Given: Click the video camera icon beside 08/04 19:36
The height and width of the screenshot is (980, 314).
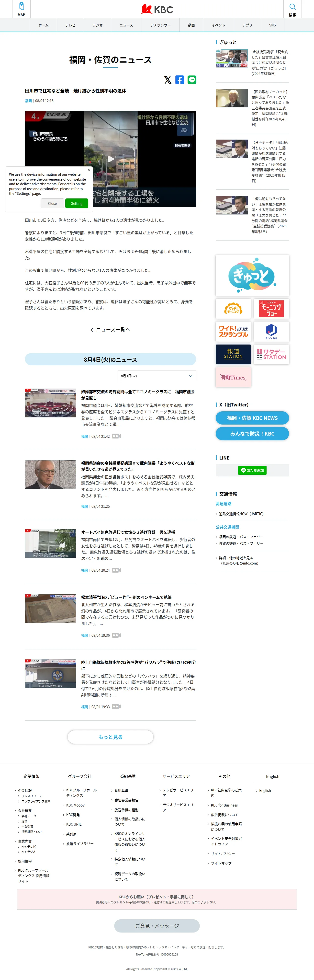Looking at the screenshot, I should [x=117, y=635].
